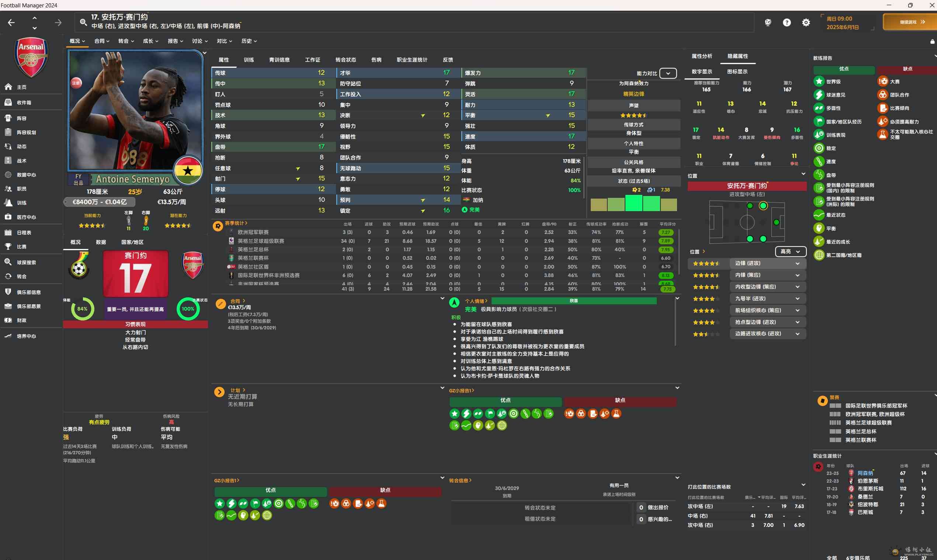Click the help question mark icon
The height and width of the screenshot is (560, 937).
click(786, 22)
